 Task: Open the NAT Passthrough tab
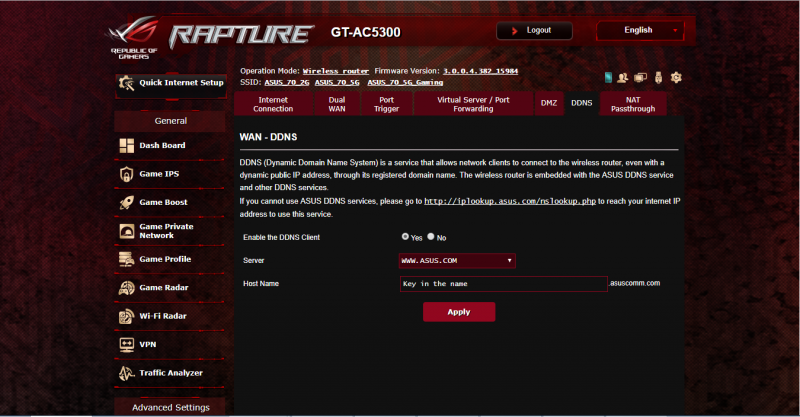point(632,103)
